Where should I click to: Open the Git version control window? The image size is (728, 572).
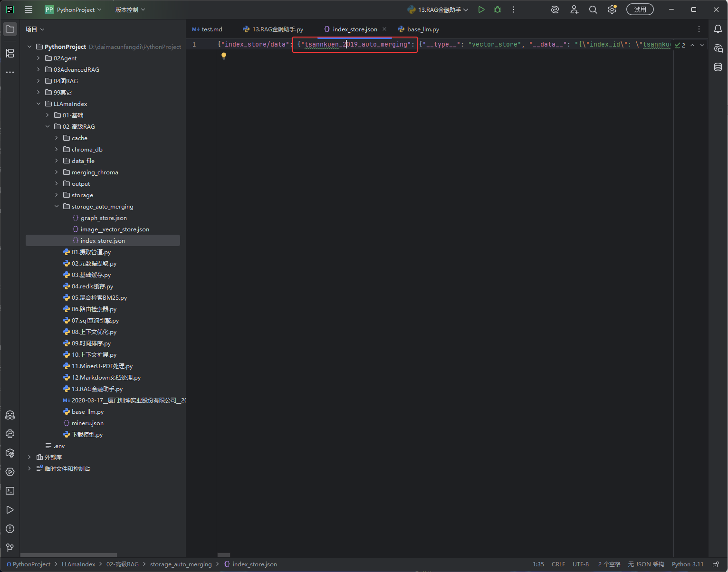(x=10, y=548)
